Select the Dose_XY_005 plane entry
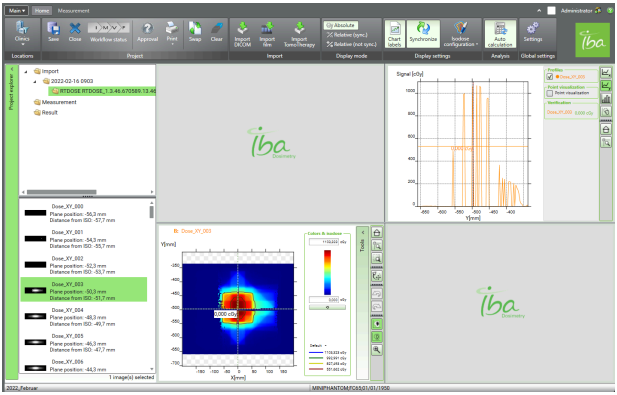The width and height of the screenshot is (617, 395). [x=83, y=342]
